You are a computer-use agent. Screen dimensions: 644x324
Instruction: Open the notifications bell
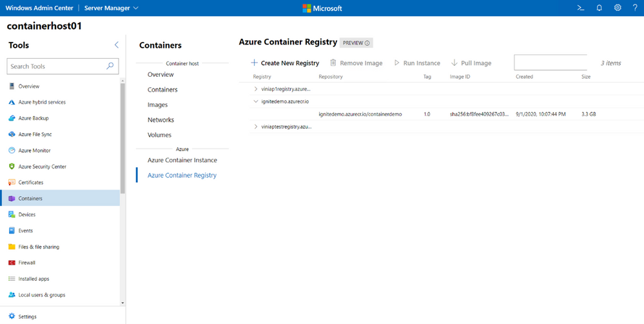(x=599, y=8)
